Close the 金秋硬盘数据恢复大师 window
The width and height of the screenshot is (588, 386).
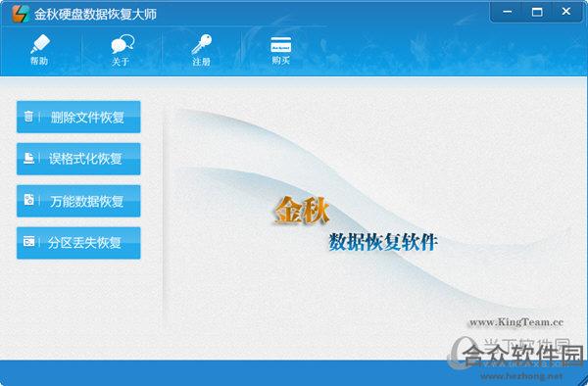tap(566, 12)
